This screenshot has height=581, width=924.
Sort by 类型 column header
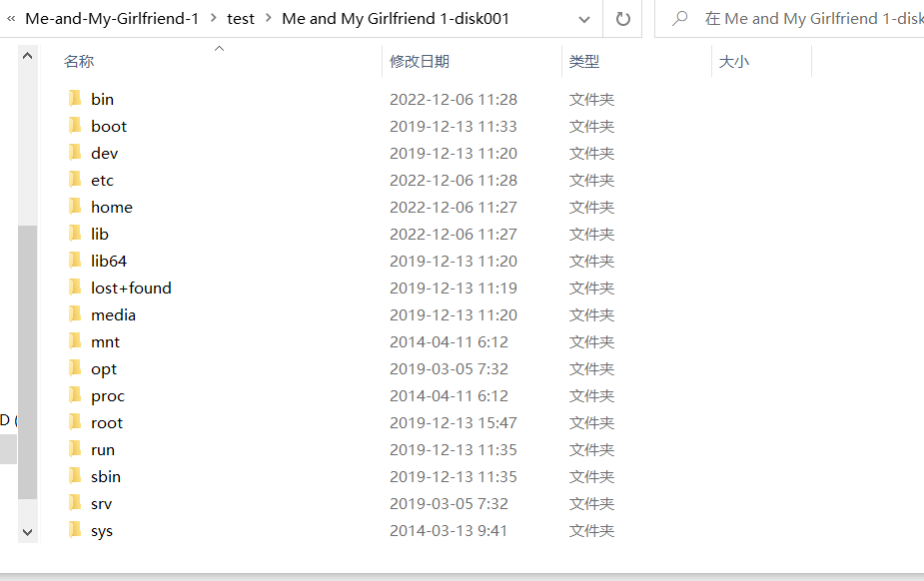click(x=584, y=62)
